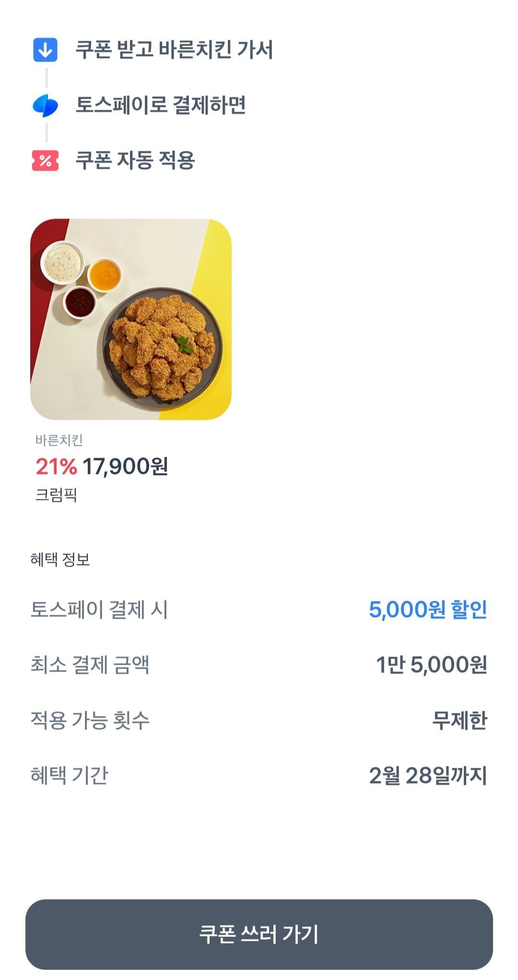
Task: Tap the 혜택 기간 row label
Action: click(70, 775)
